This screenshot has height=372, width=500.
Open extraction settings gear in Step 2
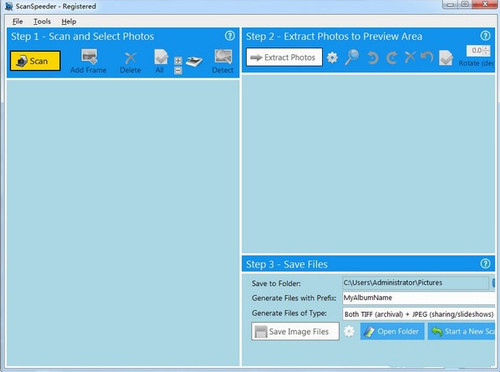tap(332, 58)
